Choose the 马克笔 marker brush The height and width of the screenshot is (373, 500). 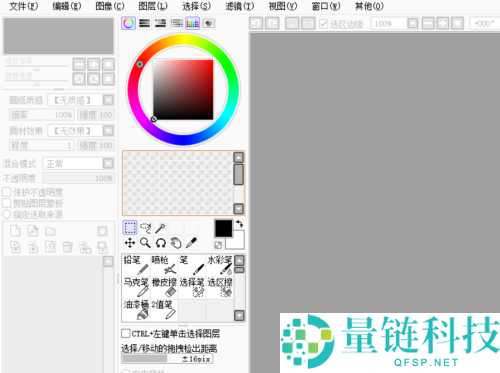(x=136, y=288)
